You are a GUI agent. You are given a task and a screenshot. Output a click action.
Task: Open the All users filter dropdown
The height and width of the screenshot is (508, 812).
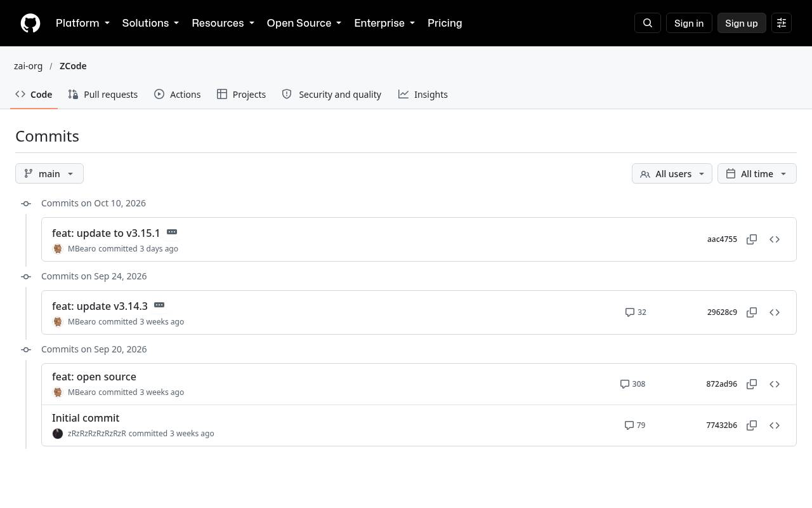click(672, 174)
